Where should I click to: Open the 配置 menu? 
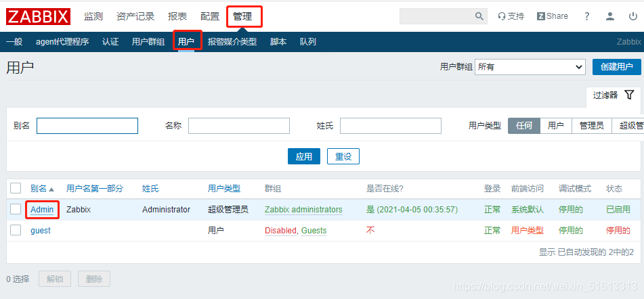pyautogui.click(x=210, y=16)
